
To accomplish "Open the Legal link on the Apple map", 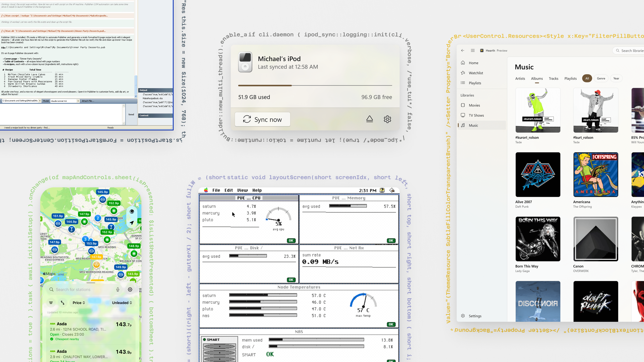I will point(61,274).
